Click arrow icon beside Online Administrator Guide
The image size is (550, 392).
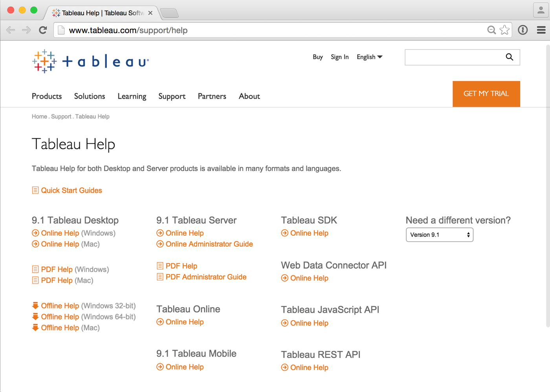click(160, 244)
